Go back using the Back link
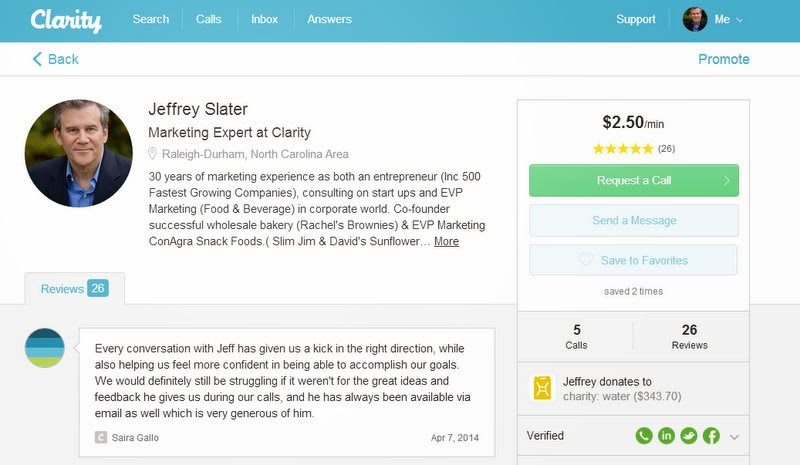The width and height of the screenshot is (800, 465). click(x=56, y=59)
